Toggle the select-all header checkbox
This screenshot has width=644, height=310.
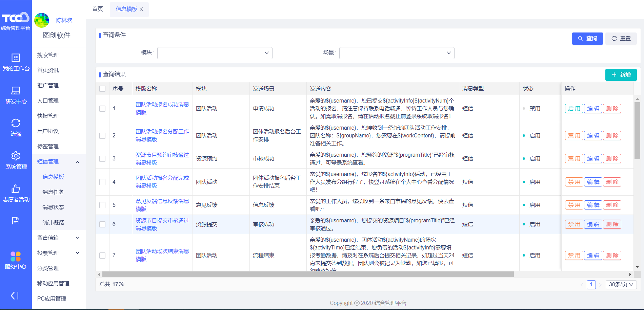click(x=102, y=89)
